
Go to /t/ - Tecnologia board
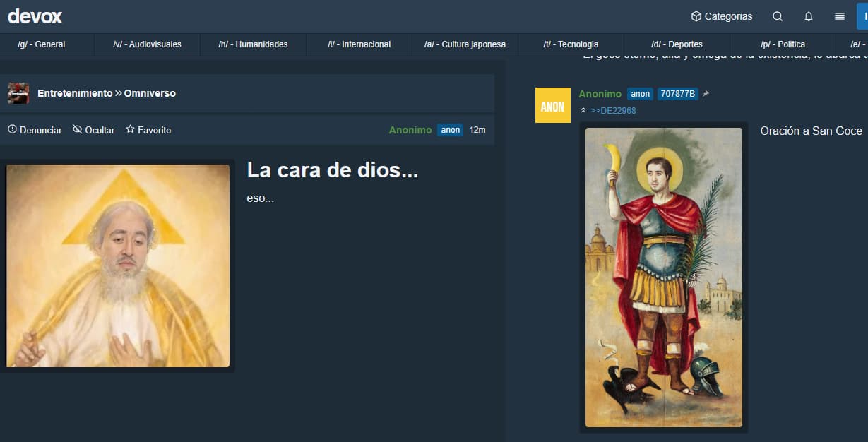pos(571,44)
